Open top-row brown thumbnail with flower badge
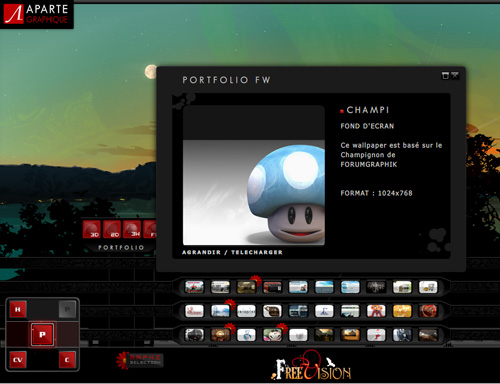Screen dimensions: 500x384 point(246,287)
